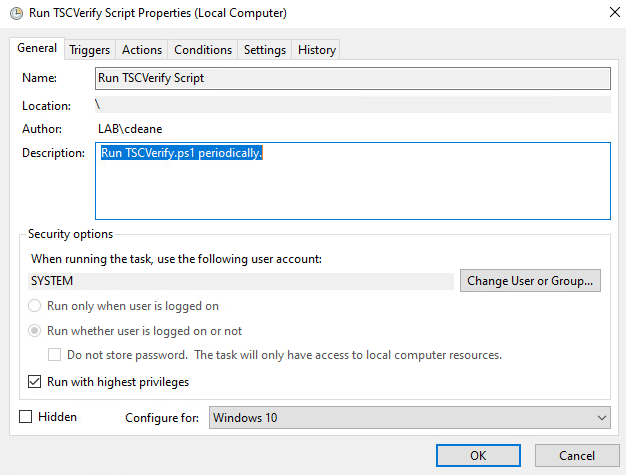Confirm changes with the OK button
626x475 pixels.
click(478, 455)
